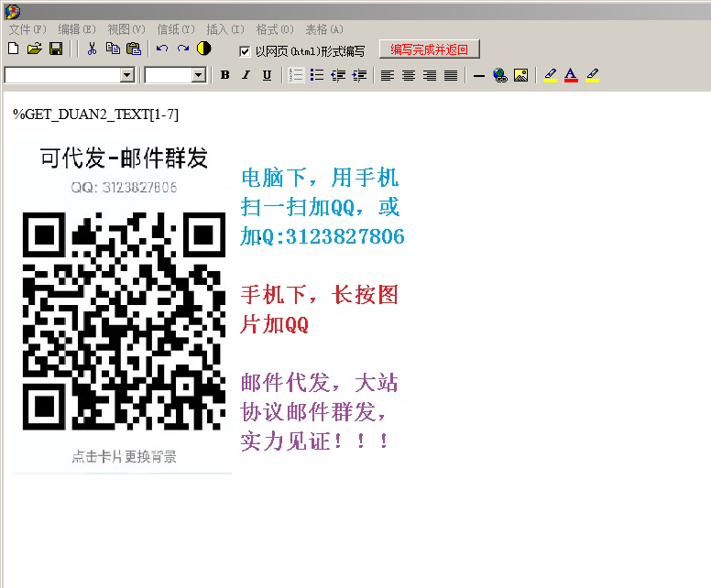This screenshot has height=588, width=711.
Task: Align text right
Action: [430, 75]
